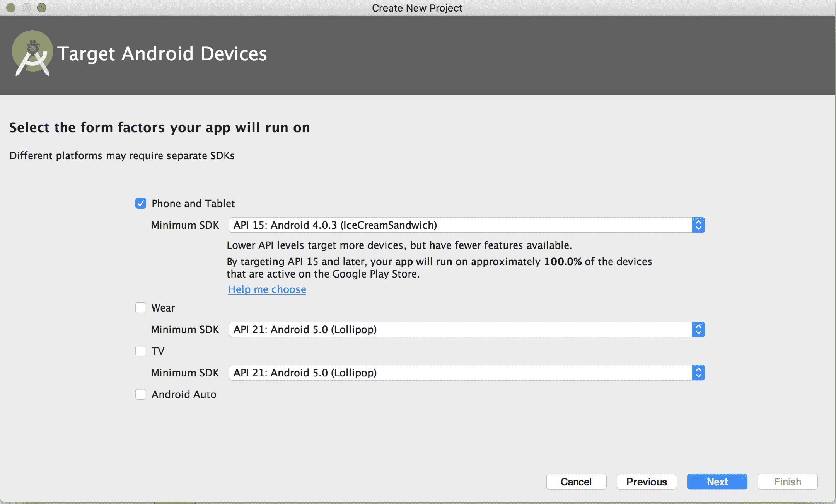Click 'Minimum SDK' label under Wear
This screenshot has height=504, width=836.
(x=185, y=329)
